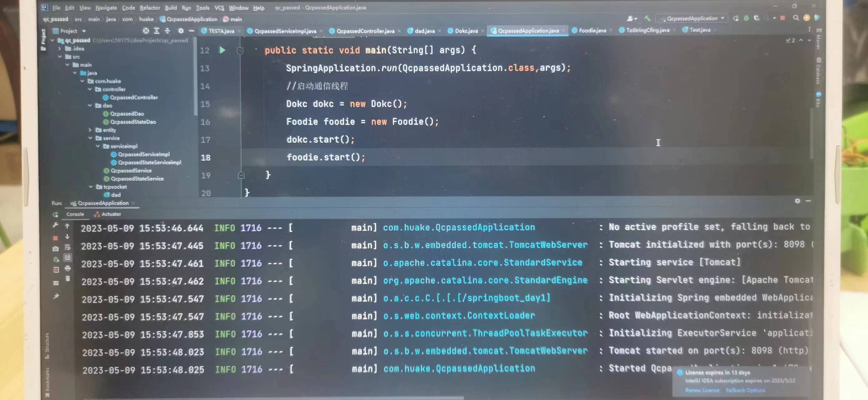Open the user account dropdown in toolbar
The image size is (868, 400).
click(x=632, y=18)
